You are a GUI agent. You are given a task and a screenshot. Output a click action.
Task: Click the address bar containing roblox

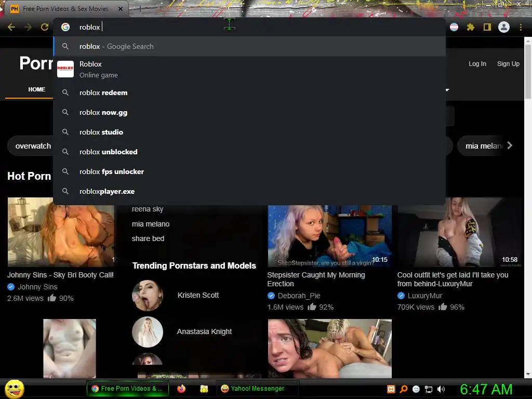249,27
